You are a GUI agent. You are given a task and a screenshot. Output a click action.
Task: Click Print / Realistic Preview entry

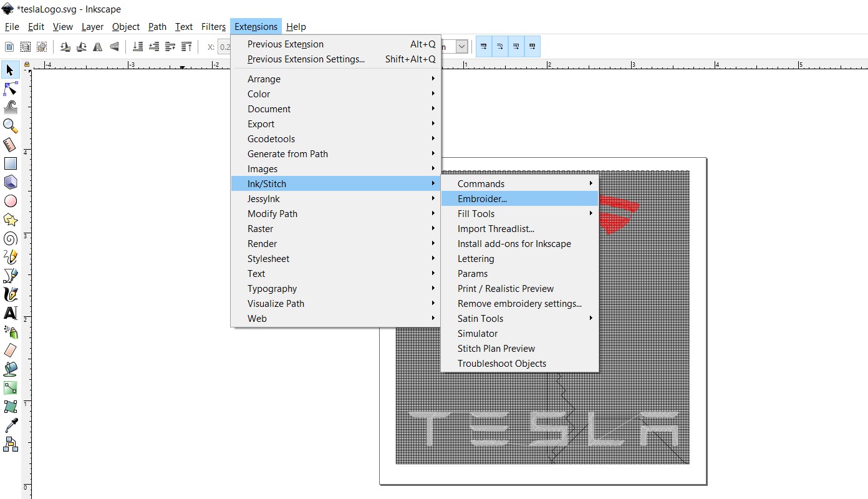(520, 289)
